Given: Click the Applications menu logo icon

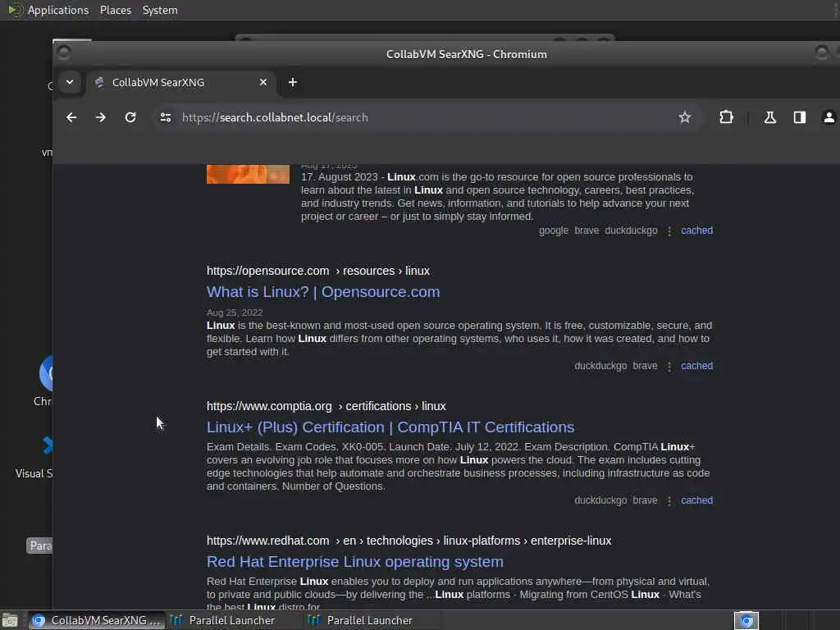Looking at the screenshot, I should click(x=15, y=10).
